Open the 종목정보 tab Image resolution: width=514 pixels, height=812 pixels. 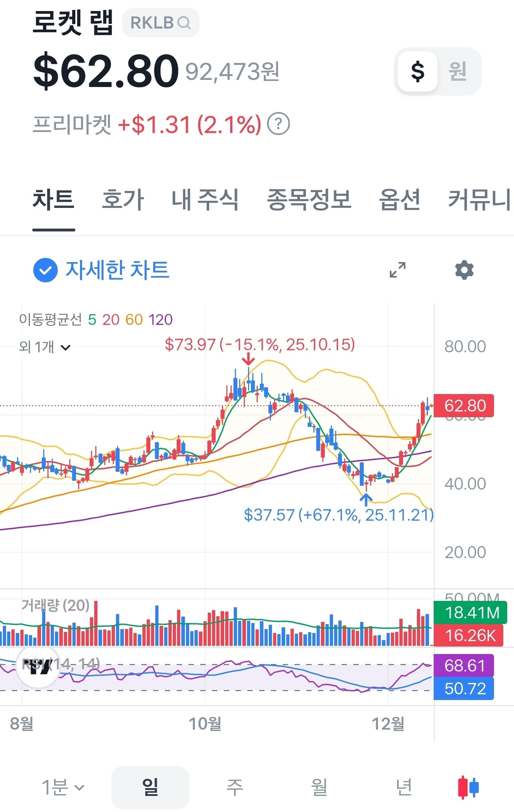click(x=309, y=200)
